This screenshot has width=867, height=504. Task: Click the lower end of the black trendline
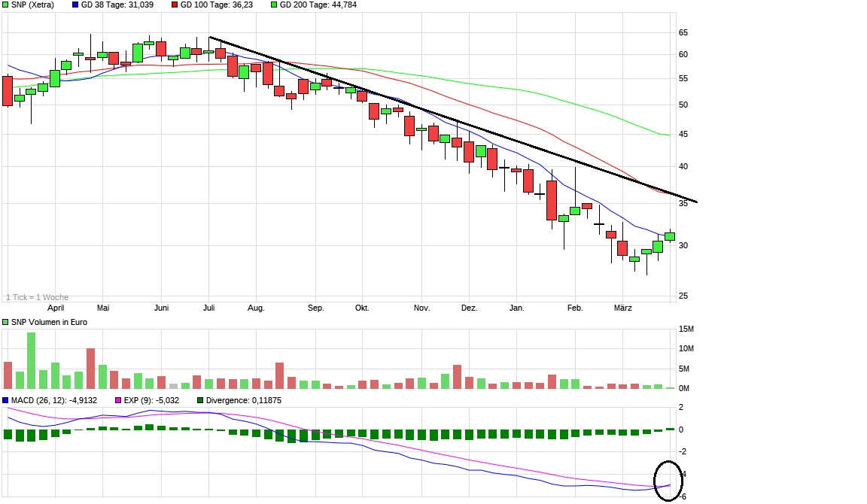(x=697, y=202)
